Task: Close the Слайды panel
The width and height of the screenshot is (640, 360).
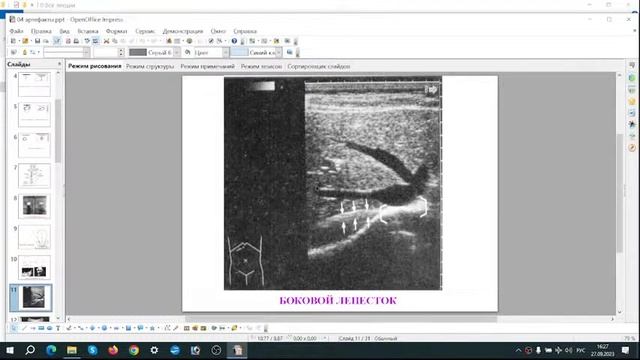Action: coord(60,64)
